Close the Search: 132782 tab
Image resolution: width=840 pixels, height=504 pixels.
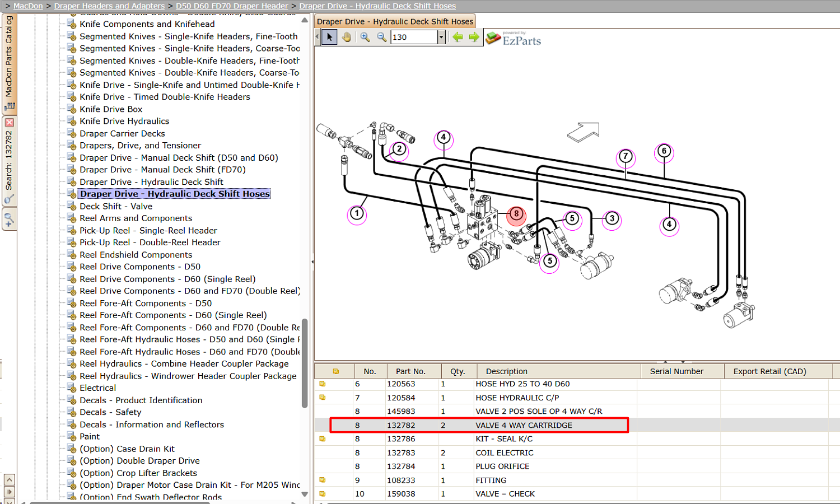click(9, 123)
